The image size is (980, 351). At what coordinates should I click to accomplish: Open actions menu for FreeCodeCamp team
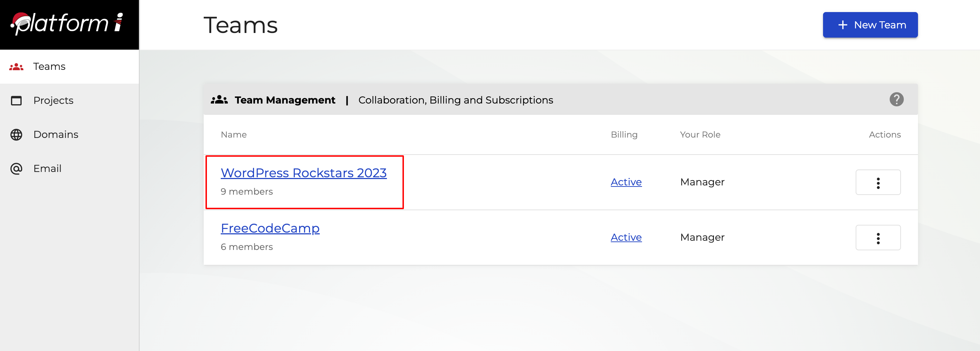(x=878, y=238)
